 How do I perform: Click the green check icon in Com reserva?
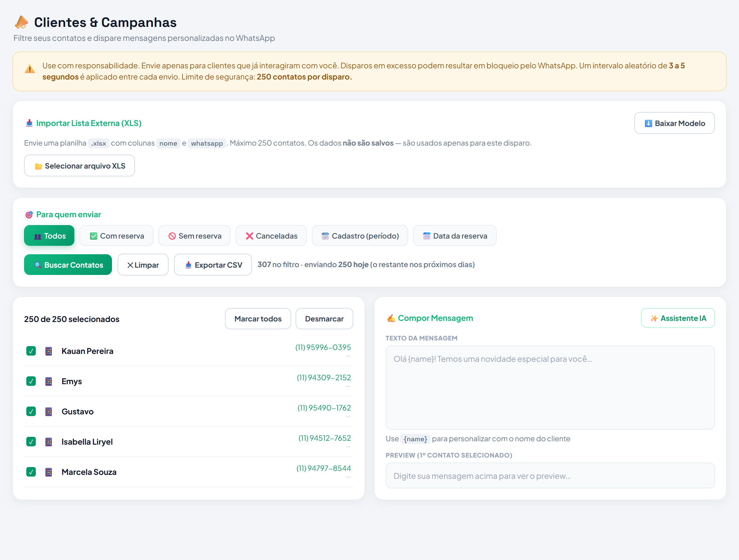[93, 236]
